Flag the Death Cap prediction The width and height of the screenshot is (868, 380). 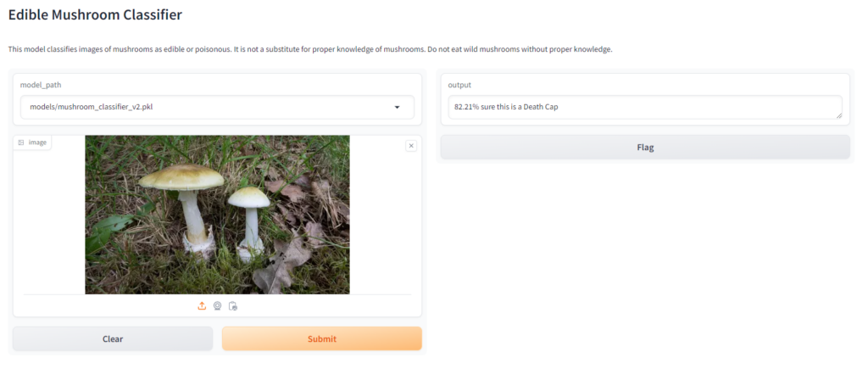pyautogui.click(x=645, y=148)
